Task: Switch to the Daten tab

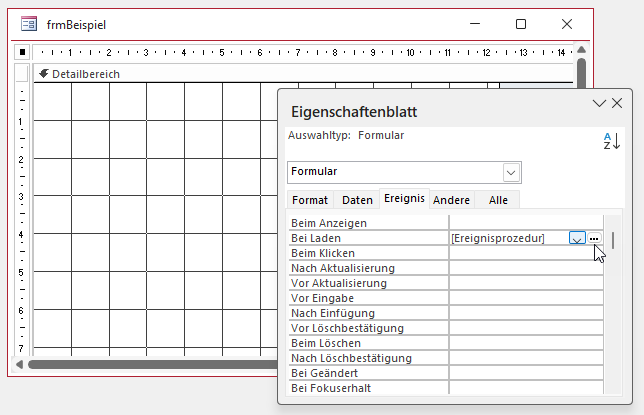Action: point(357,200)
